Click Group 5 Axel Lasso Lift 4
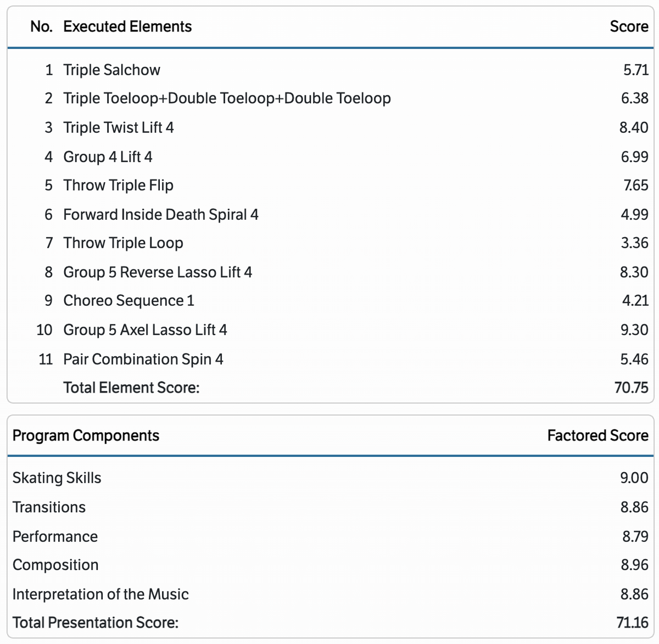Image resolution: width=659 pixels, height=644 pixels. coord(145,329)
